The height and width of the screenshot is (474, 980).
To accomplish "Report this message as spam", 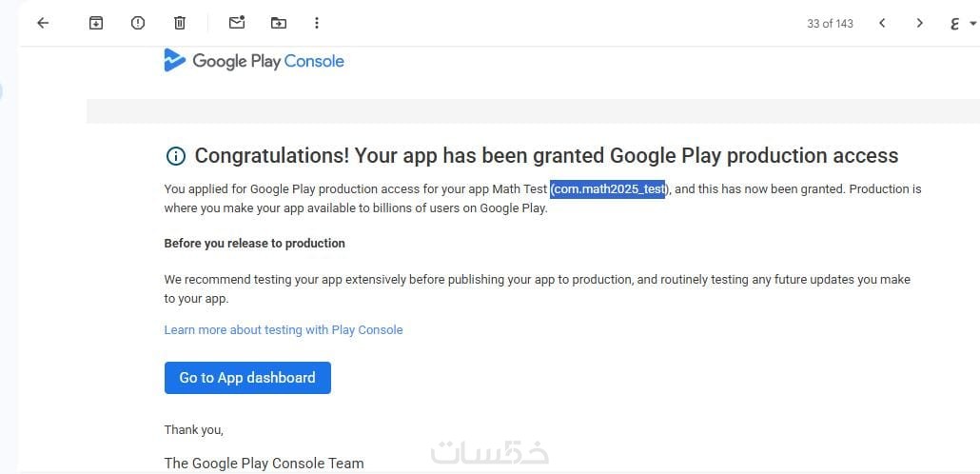I will coord(138,23).
